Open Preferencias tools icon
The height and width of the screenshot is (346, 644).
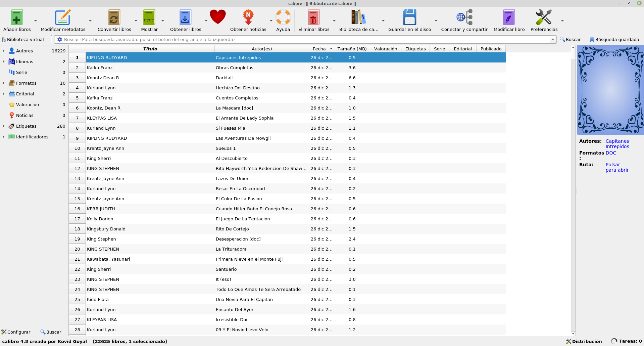(x=544, y=17)
